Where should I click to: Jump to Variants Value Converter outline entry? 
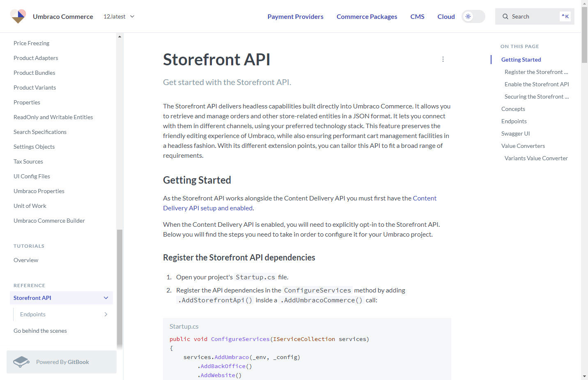click(536, 158)
